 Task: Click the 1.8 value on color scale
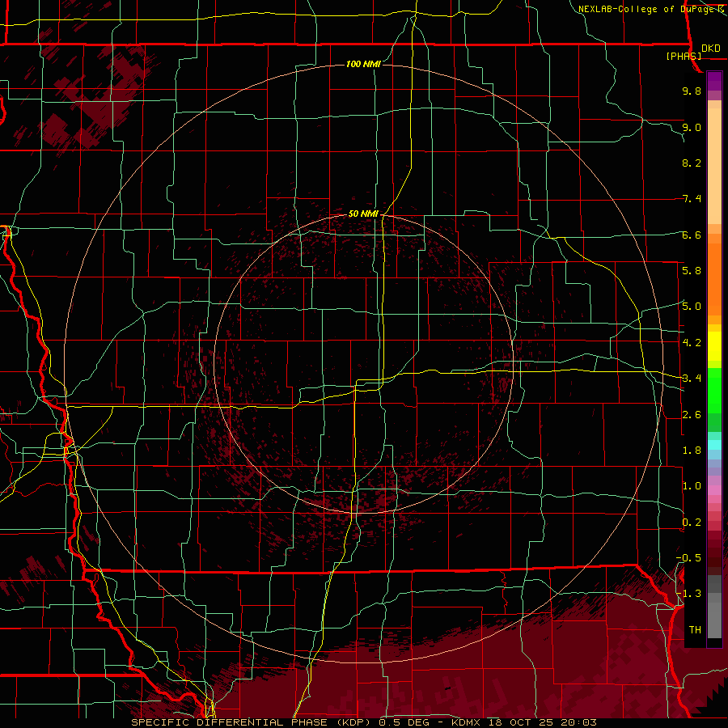click(692, 451)
